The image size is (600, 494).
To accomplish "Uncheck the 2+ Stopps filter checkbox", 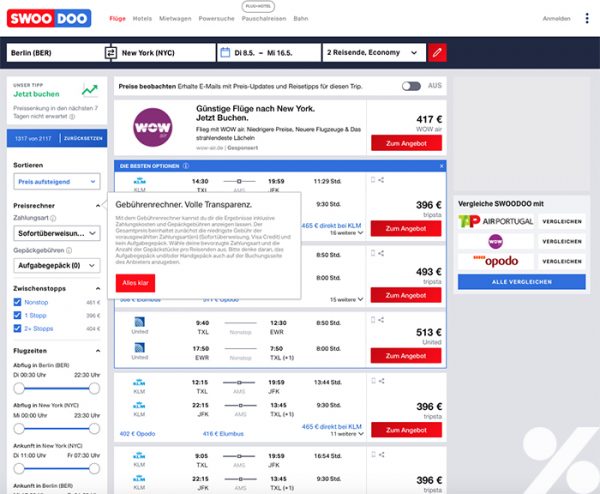I will (17, 328).
